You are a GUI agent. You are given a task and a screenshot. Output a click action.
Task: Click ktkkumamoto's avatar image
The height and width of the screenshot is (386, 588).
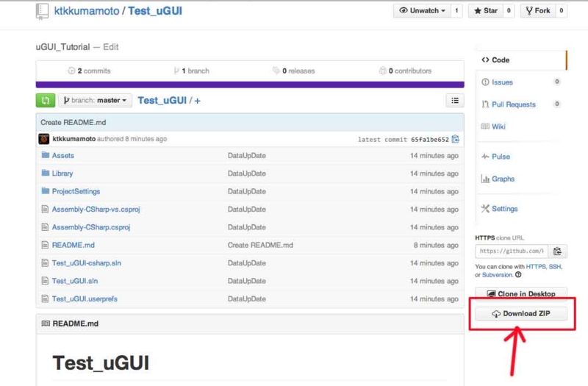tap(44, 139)
